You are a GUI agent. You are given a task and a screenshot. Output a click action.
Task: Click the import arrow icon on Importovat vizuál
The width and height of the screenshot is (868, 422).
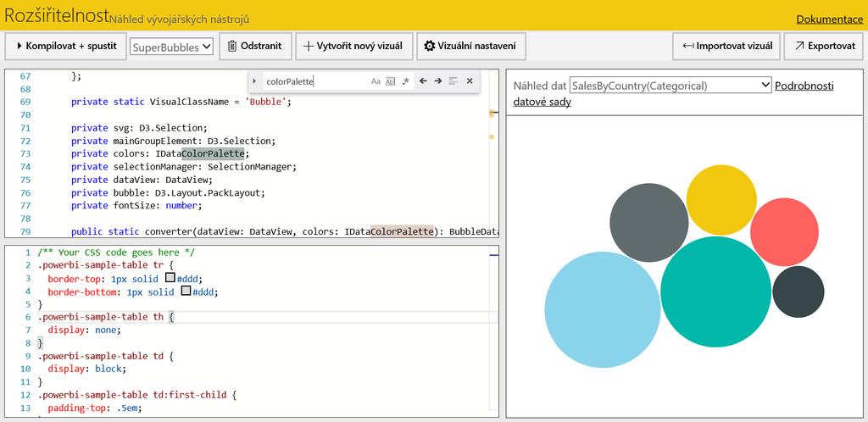(x=688, y=46)
